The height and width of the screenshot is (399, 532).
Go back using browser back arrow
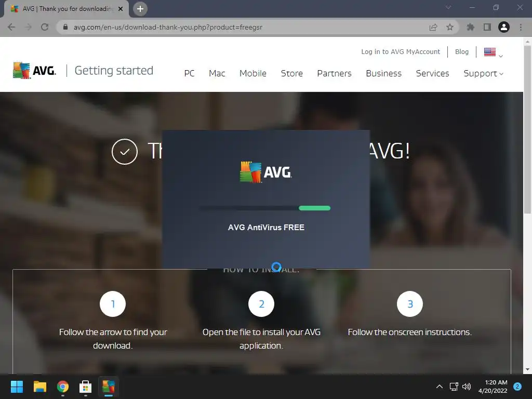11,27
